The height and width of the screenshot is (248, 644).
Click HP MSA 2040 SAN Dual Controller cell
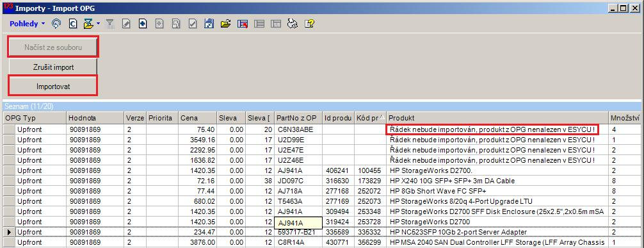[497, 243]
